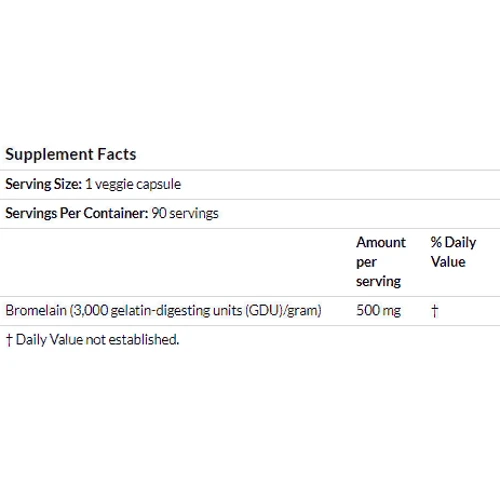The height and width of the screenshot is (500, 500).
Task: Click the dagger symbol in Daily Value column
Action: coord(434,311)
